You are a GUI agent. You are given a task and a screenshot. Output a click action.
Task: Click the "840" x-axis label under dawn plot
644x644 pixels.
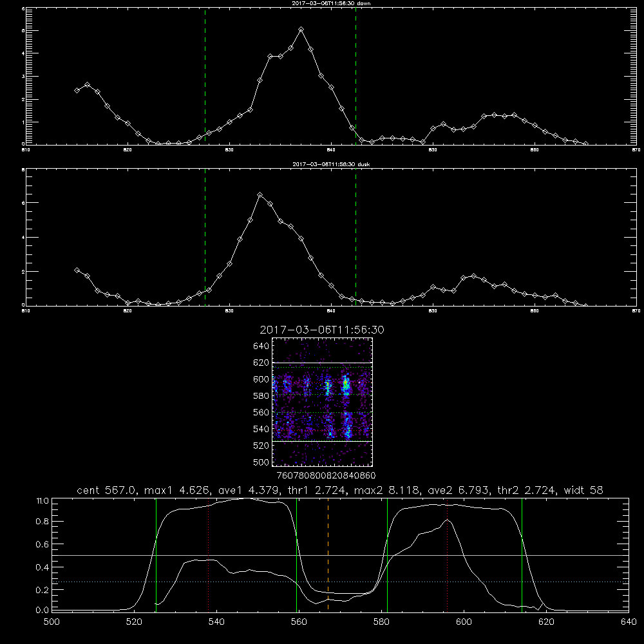coord(331,150)
